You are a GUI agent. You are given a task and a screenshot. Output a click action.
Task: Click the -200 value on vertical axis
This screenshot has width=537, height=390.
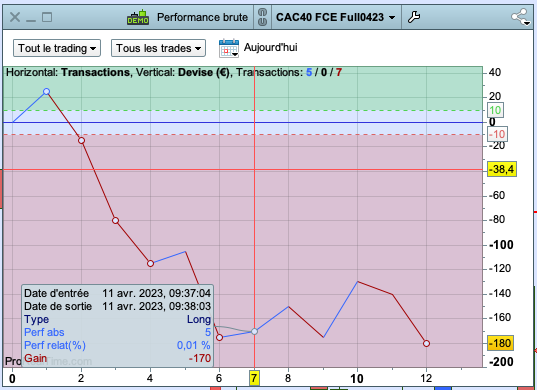501,362
